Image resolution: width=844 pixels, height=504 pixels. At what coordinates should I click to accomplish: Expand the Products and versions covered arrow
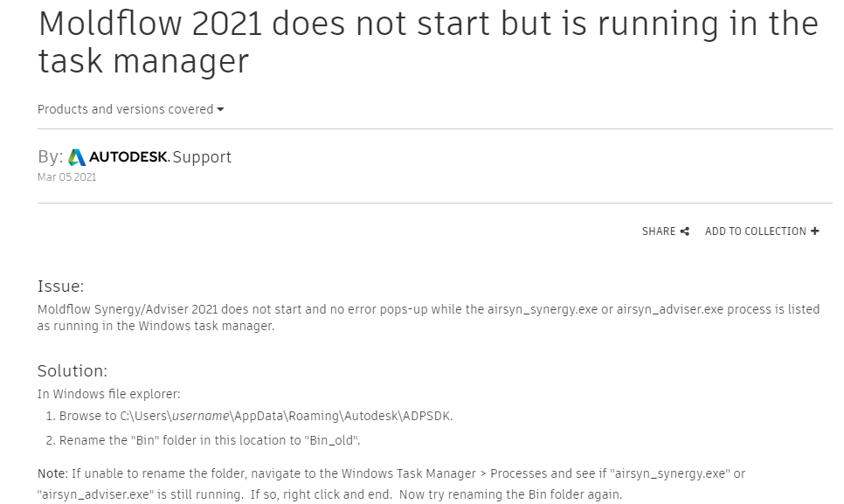[220, 110]
